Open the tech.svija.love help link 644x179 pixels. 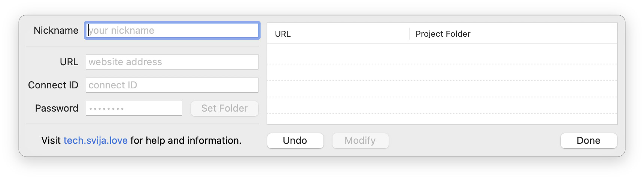click(95, 140)
